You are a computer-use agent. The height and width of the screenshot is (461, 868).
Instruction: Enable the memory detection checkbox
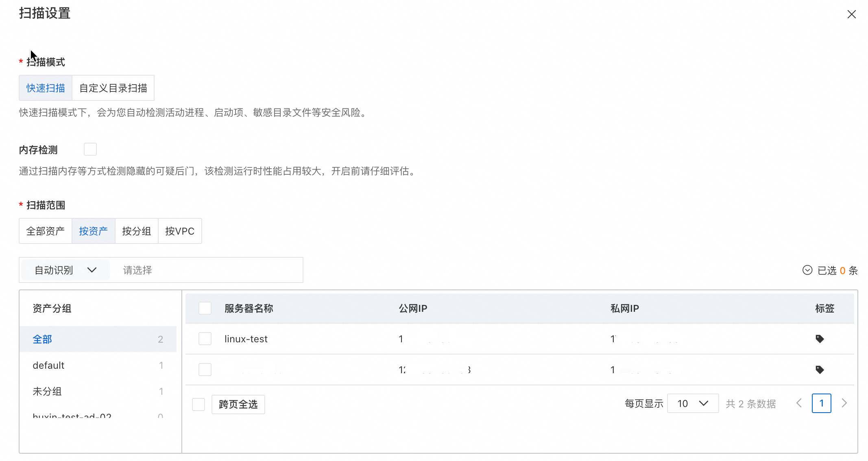[90, 149]
